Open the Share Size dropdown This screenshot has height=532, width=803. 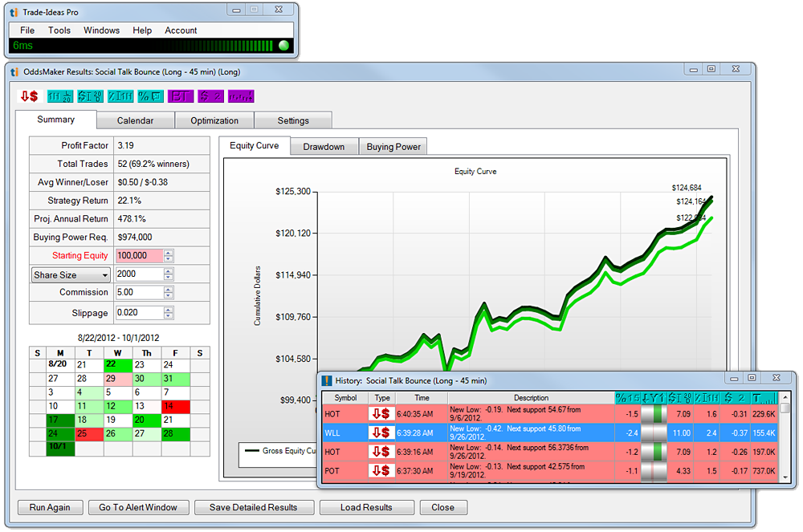(71, 274)
